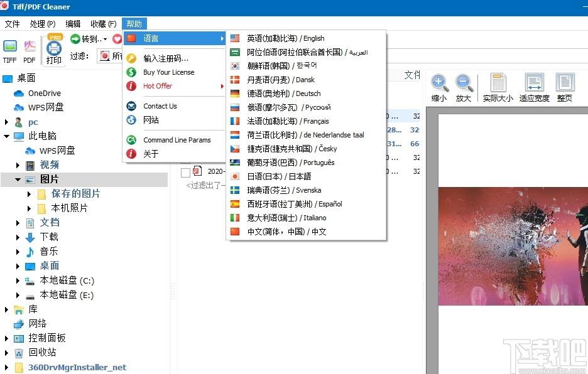Choose de Nederlandse taal option
The width and height of the screenshot is (588, 374).
click(x=306, y=135)
